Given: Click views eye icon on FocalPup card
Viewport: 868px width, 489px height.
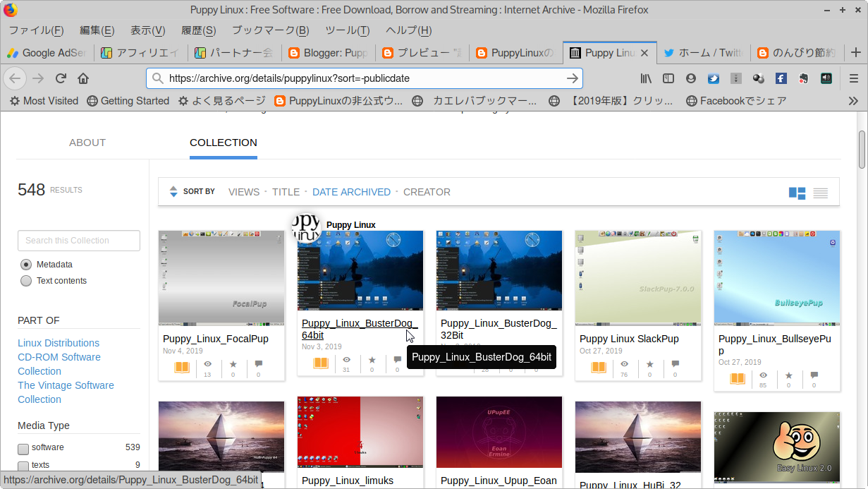Looking at the screenshot, I should [207, 364].
